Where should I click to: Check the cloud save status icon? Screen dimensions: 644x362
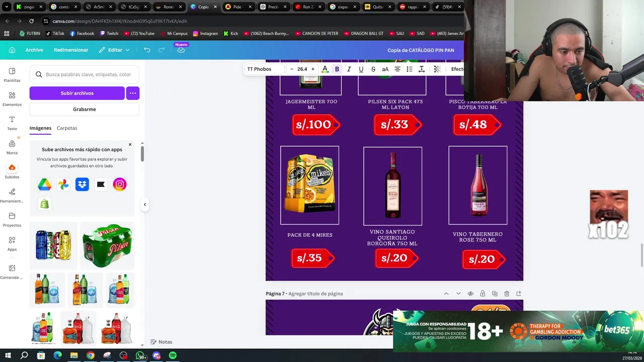click(181, 50)
